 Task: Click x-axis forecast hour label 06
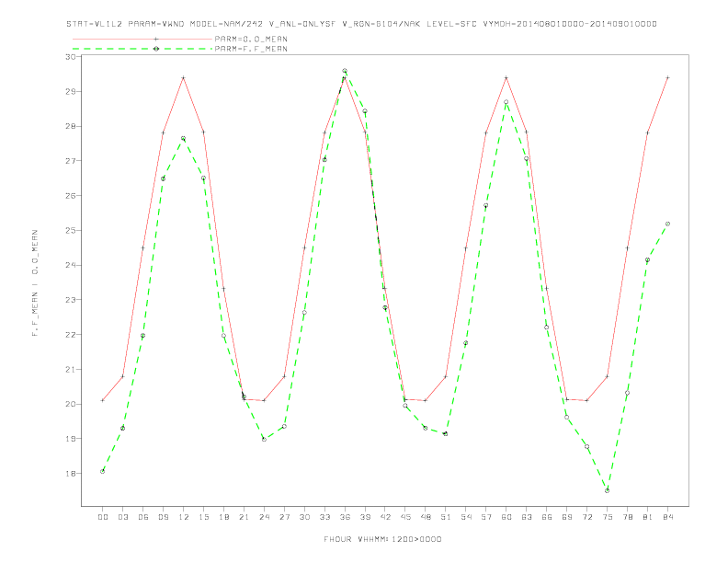click(143, 517)
